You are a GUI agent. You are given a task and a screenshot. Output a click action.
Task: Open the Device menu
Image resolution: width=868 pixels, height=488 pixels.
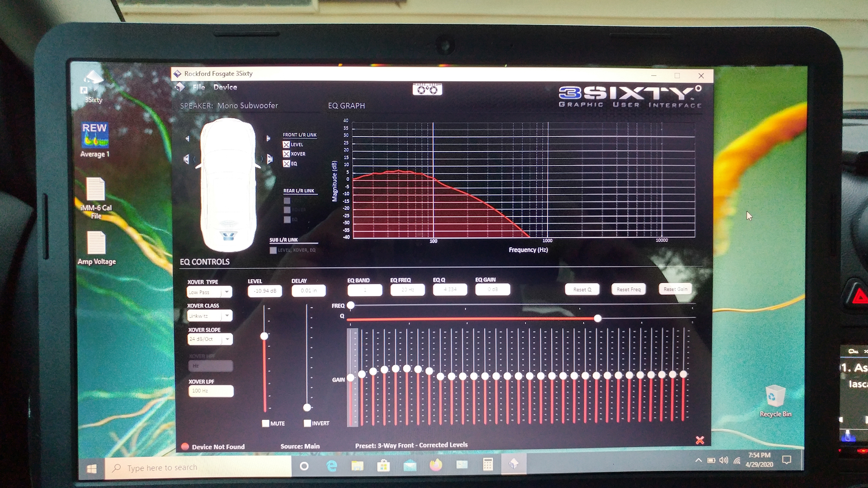coord(225,87)
